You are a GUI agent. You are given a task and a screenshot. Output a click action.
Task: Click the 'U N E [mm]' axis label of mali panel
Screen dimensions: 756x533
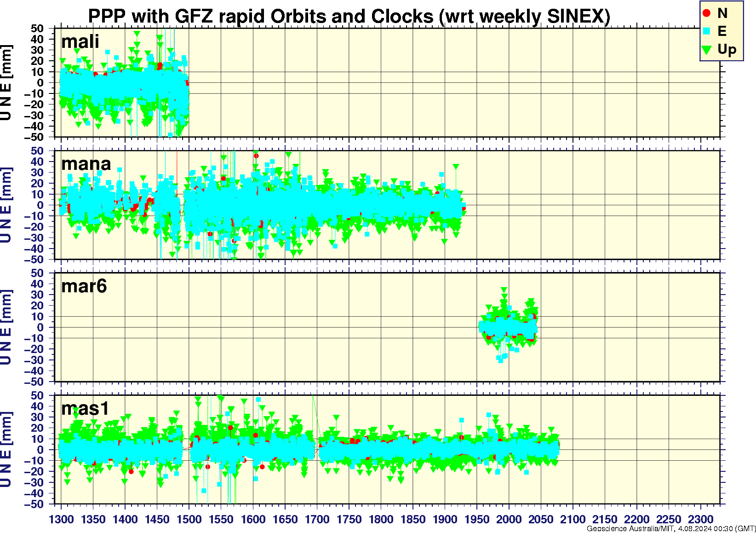pos(6,83)
